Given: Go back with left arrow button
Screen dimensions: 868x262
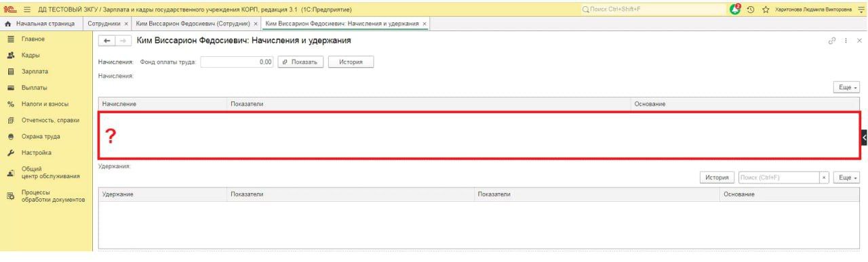Looking at the screenshot, I should [x=107, y=41].
